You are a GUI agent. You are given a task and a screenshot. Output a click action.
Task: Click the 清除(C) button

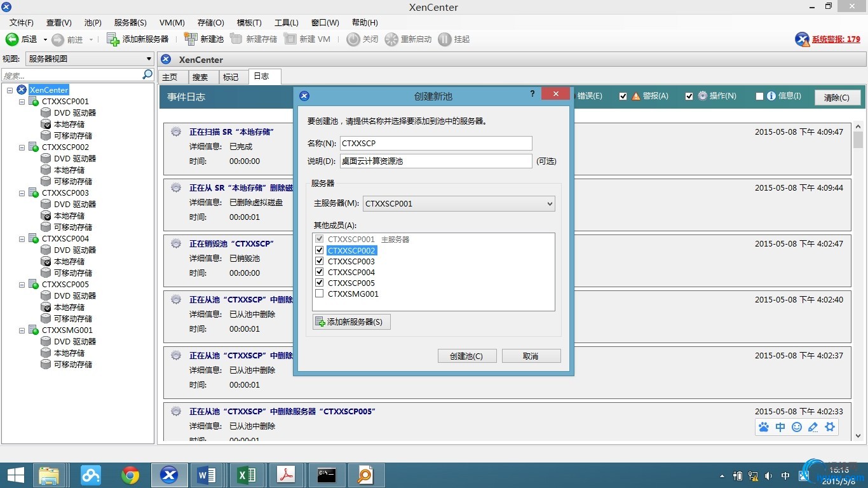click(x=837, y=97)
